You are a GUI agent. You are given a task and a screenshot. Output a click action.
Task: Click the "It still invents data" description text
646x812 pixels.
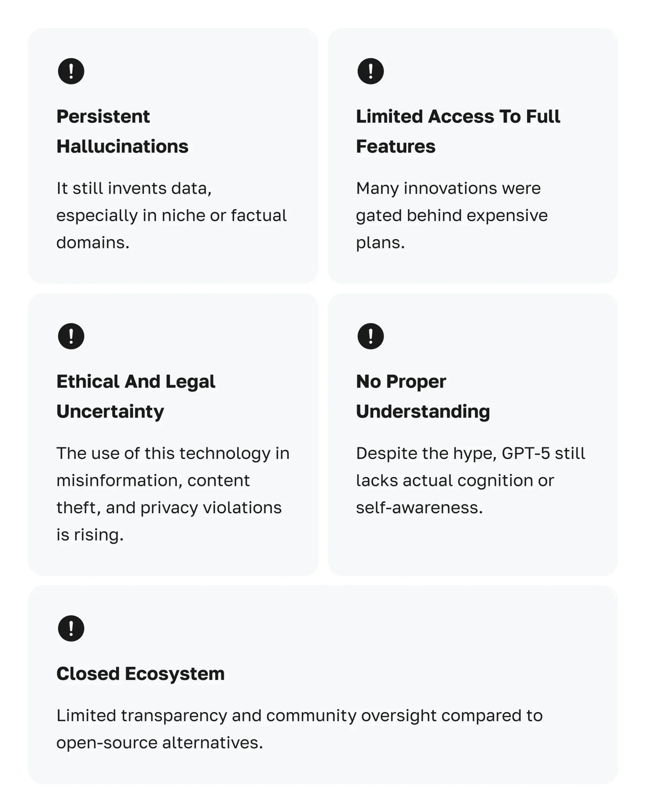(171, 215)
